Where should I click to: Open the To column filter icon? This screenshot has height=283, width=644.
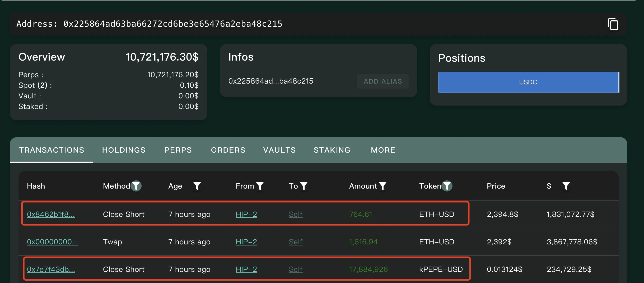click(x=304, y=186)
